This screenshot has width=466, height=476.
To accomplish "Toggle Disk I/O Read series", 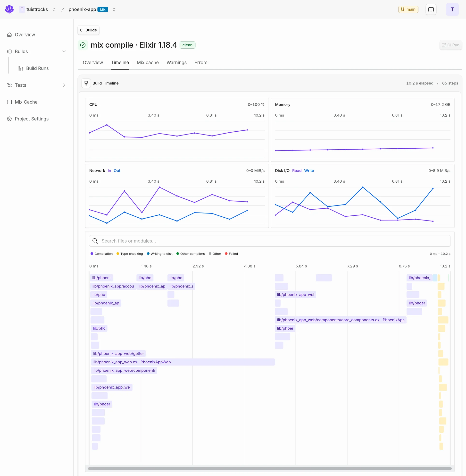I will tap(297, 171).
